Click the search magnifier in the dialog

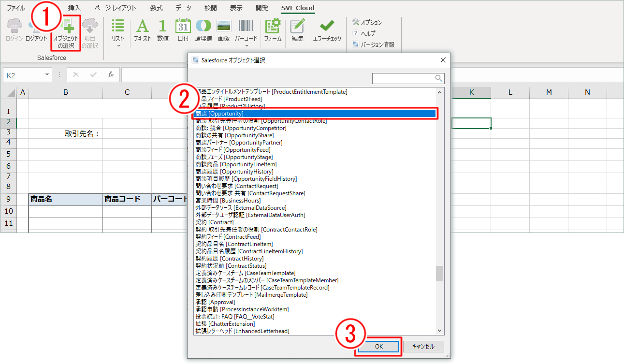point(439,78)
